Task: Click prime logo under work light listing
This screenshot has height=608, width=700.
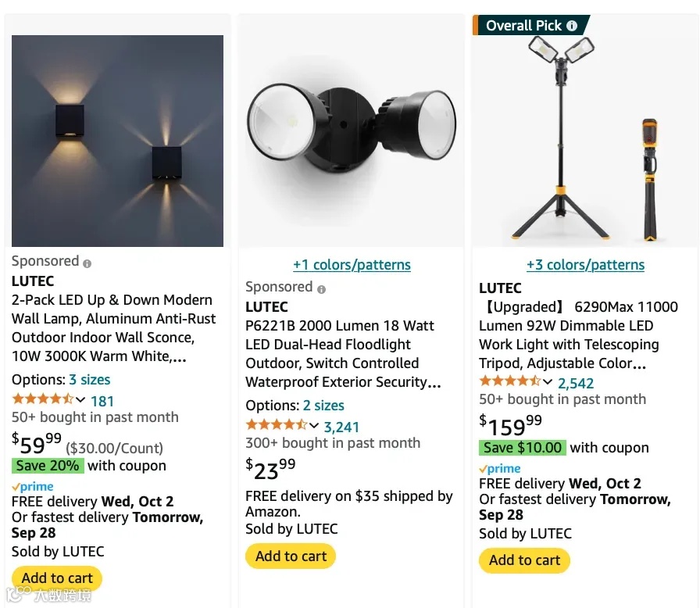Action: pyautogui.click(x=500, y=469)
